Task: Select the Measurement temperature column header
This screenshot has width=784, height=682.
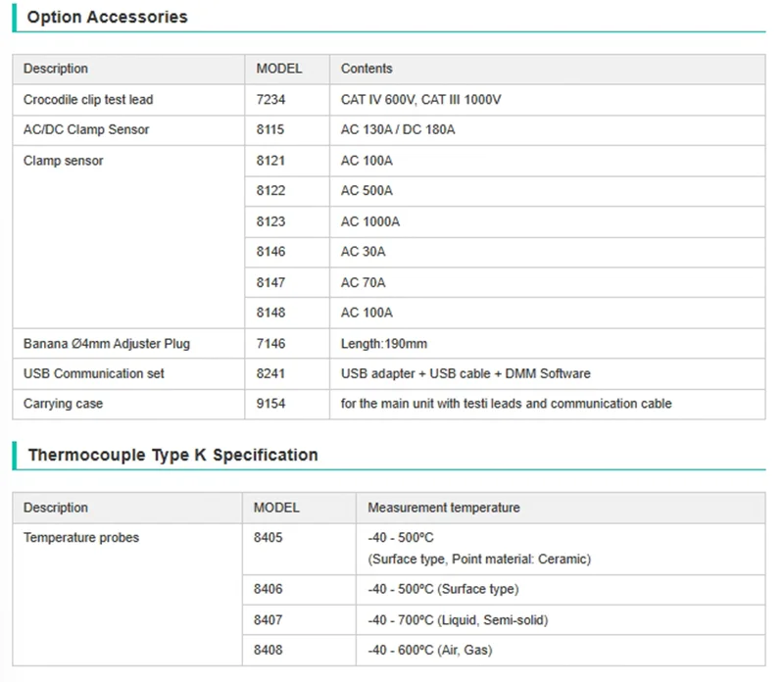Action: point(443,508)
